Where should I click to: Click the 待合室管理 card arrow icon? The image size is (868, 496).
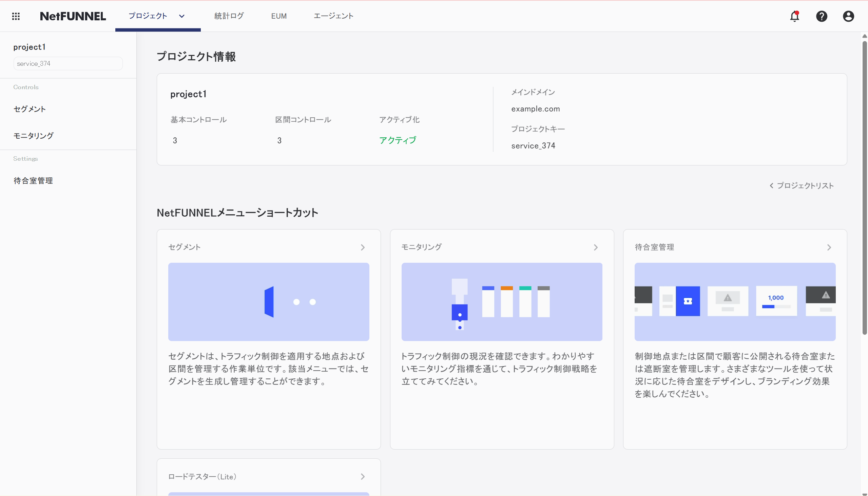829,247
